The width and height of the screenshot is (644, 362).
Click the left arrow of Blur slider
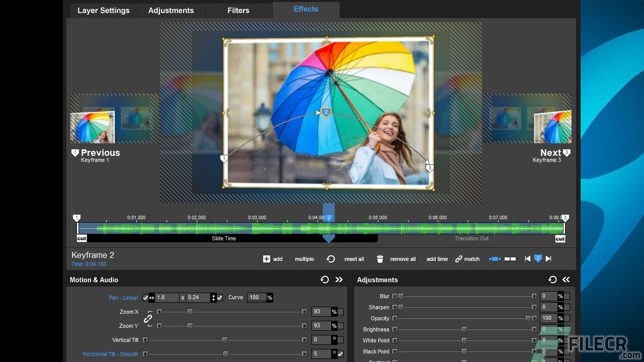pos(395,296)
